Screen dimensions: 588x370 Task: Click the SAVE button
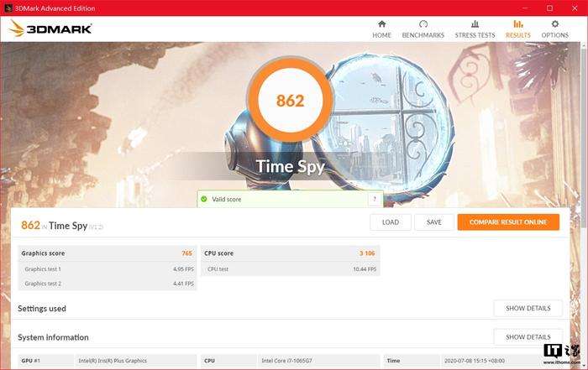434,222
